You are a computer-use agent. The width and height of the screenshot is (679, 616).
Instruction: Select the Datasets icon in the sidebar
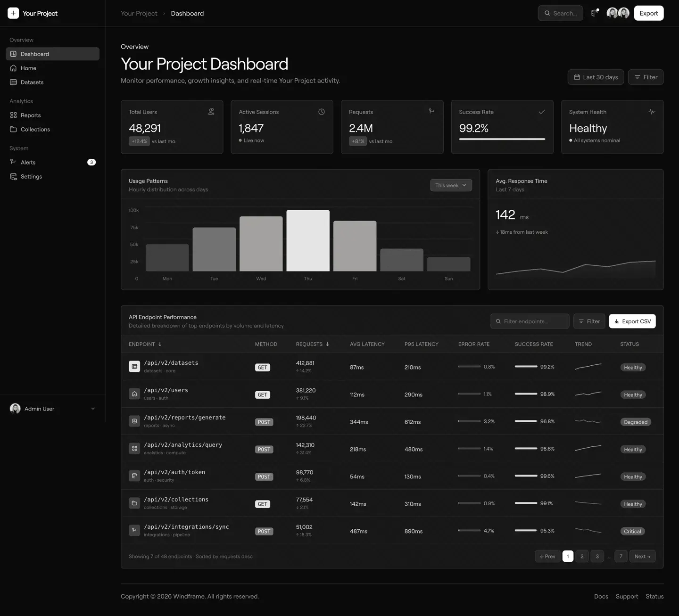(x=13, y=82)
